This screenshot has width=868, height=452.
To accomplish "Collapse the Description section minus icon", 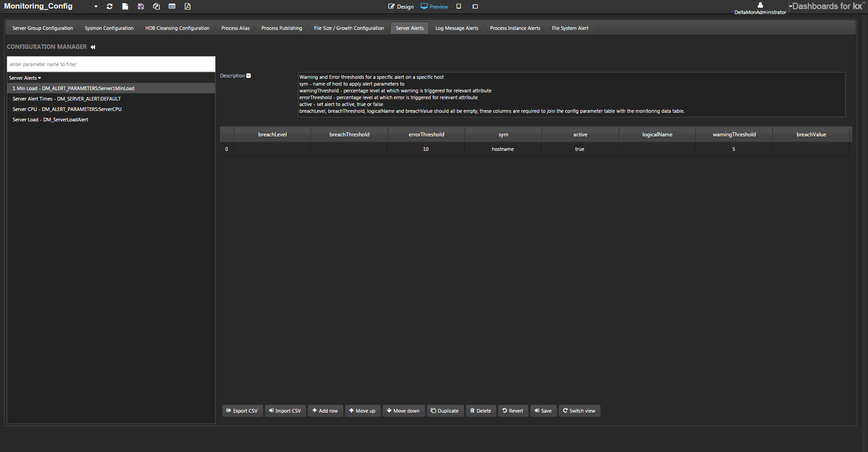I will tap(249, 76).
